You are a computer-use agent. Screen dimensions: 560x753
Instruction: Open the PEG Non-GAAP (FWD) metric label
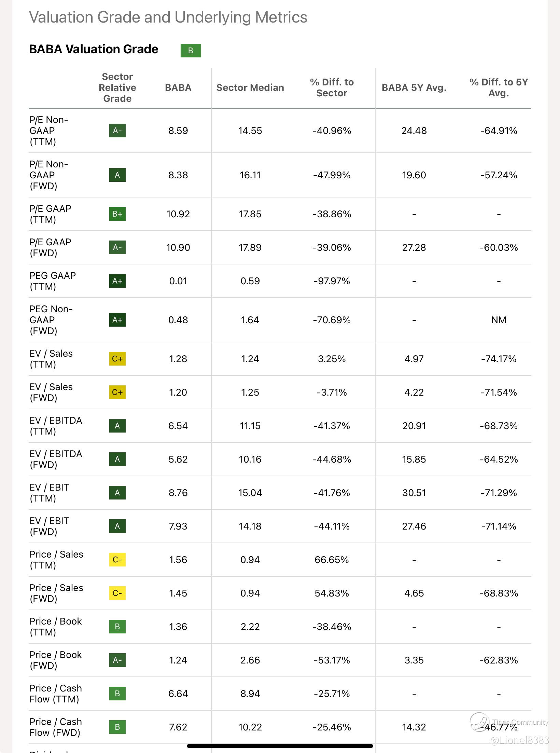coord(51,320)
